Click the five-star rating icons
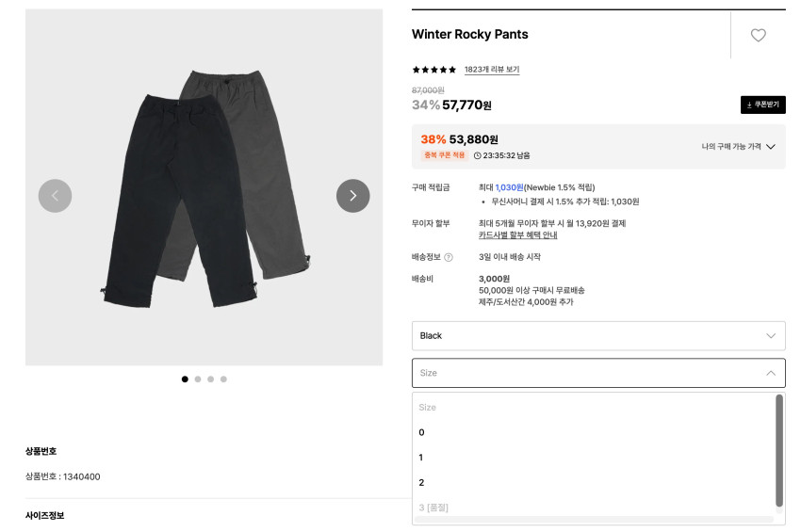Image resolution: width=801 pixels, height=532 pixels. tap(434, 70)
